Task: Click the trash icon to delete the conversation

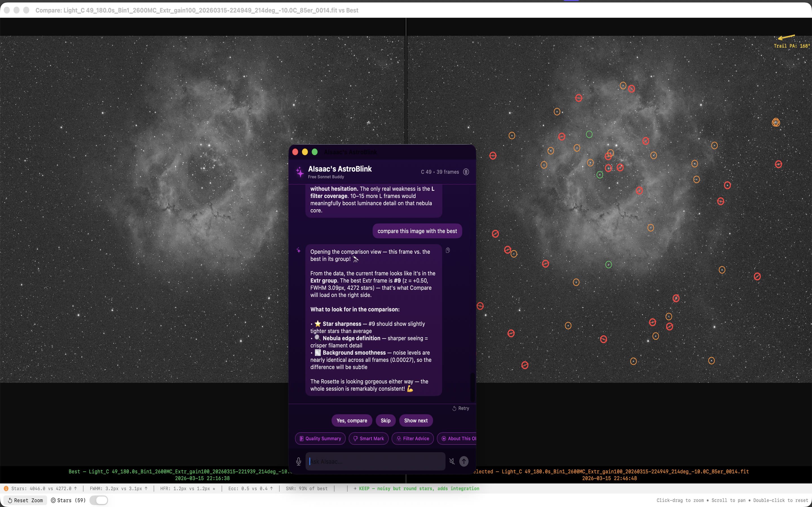Action: [466, 172]
